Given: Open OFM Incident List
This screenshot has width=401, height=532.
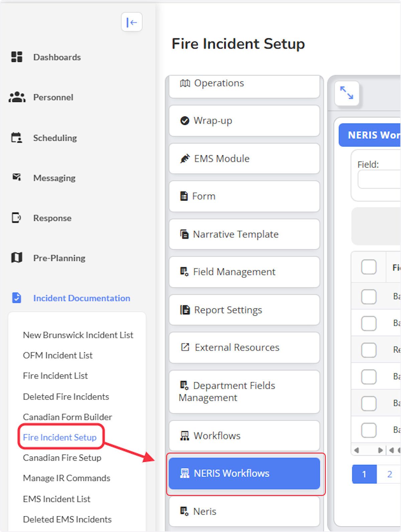Looking at the screenshot, I should click(x=57, y=355).
